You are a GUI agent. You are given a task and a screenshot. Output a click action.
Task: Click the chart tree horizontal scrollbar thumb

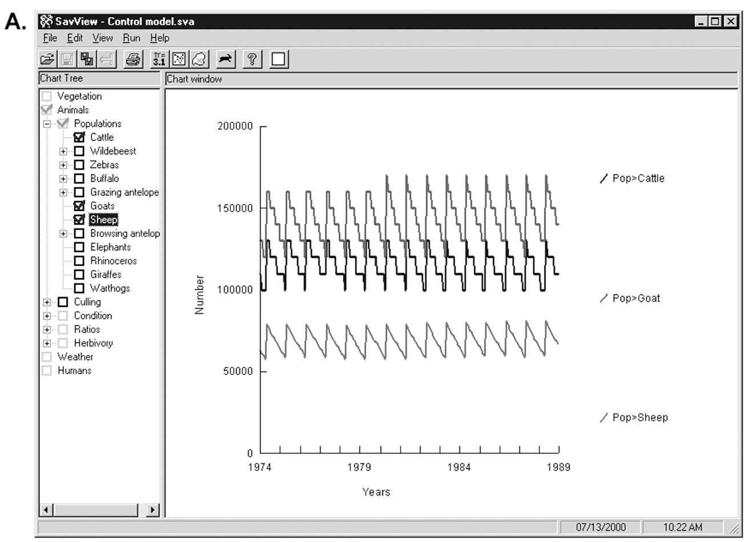[x=95, y=510]
